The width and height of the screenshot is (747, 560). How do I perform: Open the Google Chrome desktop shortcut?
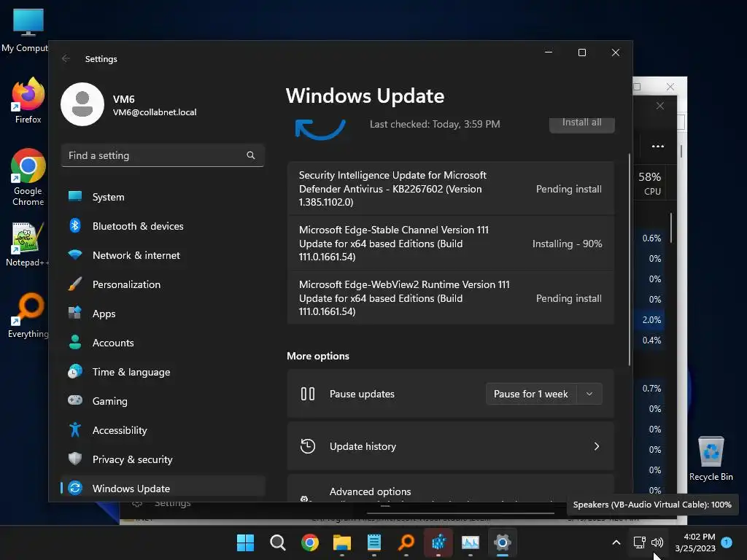(x=28, y=177)
